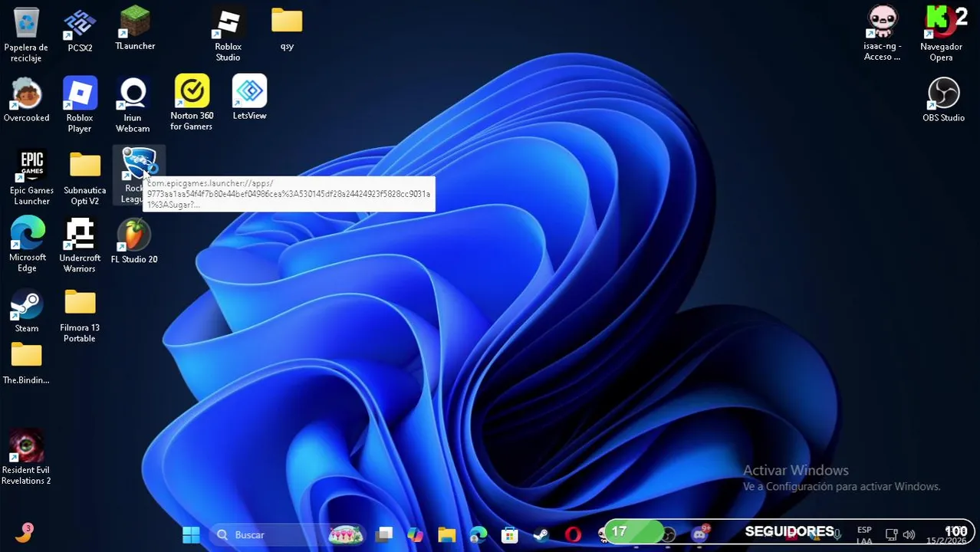Click the flower search highlight in Buscar
The width and height of the screenshot is (980, 552).
346,534
